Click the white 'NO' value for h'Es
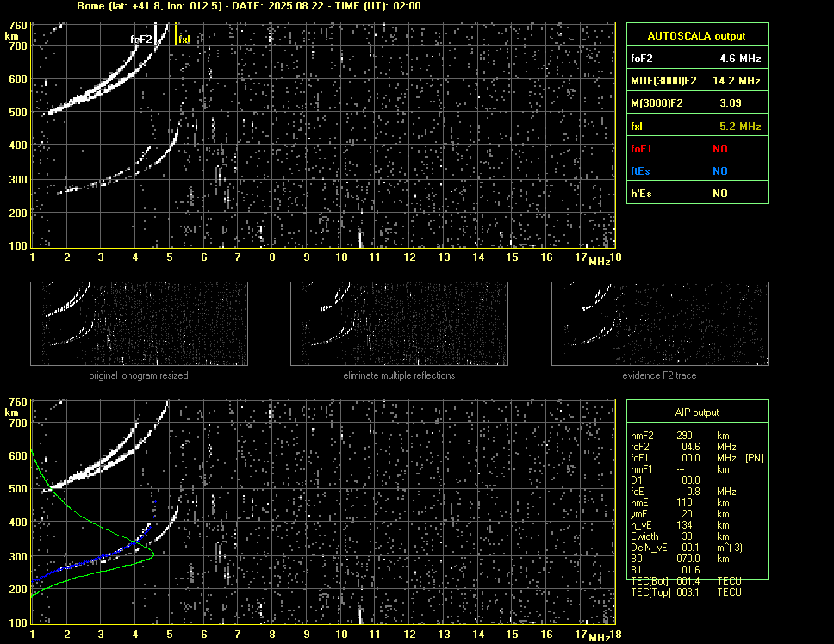This screenshot has width=834, height=644. [x=720, y=194]
